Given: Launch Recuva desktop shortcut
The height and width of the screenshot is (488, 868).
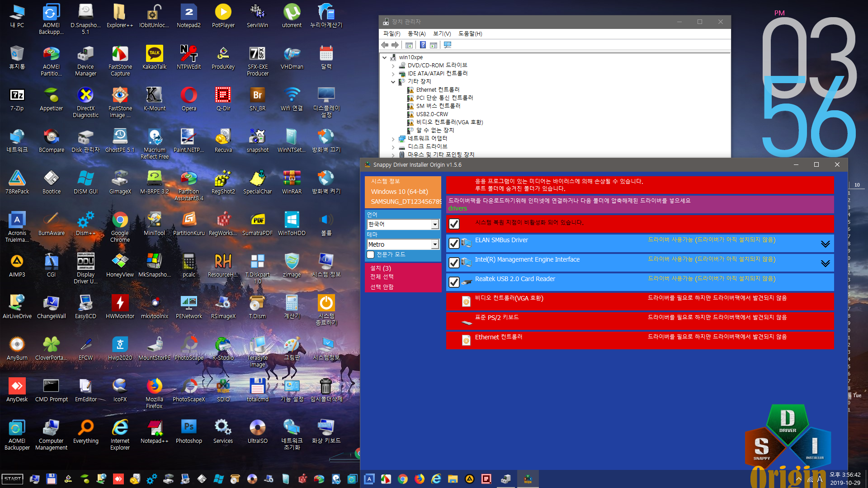Looking at the screenshot, I should (x=223, y=141).
